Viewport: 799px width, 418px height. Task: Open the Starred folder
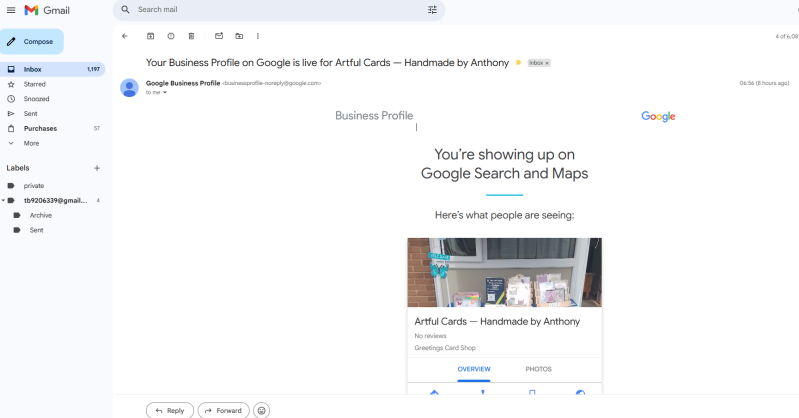[x=35, y=84]
